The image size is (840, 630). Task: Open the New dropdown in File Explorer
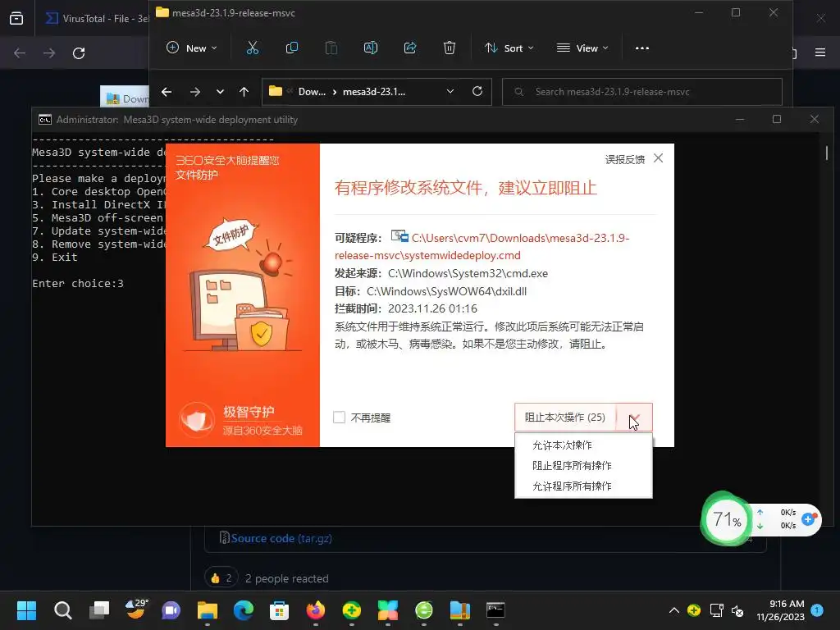click(191, 48)
